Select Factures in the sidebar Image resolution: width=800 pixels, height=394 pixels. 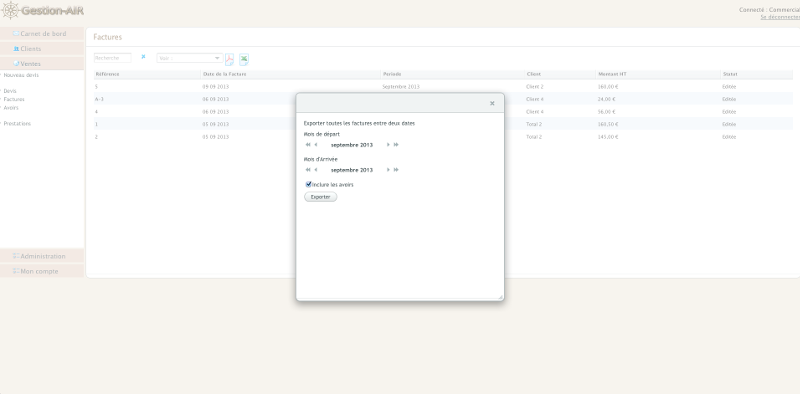pyautogui.click(x=14, y=100)
